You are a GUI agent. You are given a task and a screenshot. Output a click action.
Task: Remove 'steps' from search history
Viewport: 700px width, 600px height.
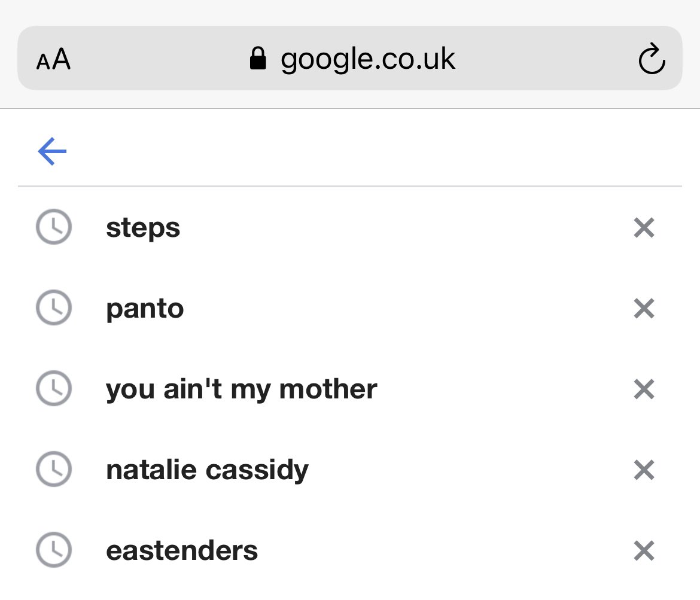(x=644, y=228)
